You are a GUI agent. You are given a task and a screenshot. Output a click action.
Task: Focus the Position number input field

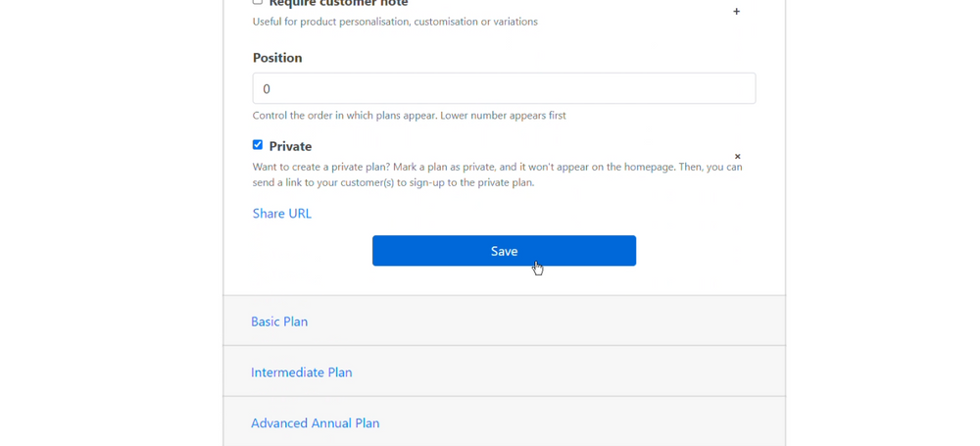504,88
